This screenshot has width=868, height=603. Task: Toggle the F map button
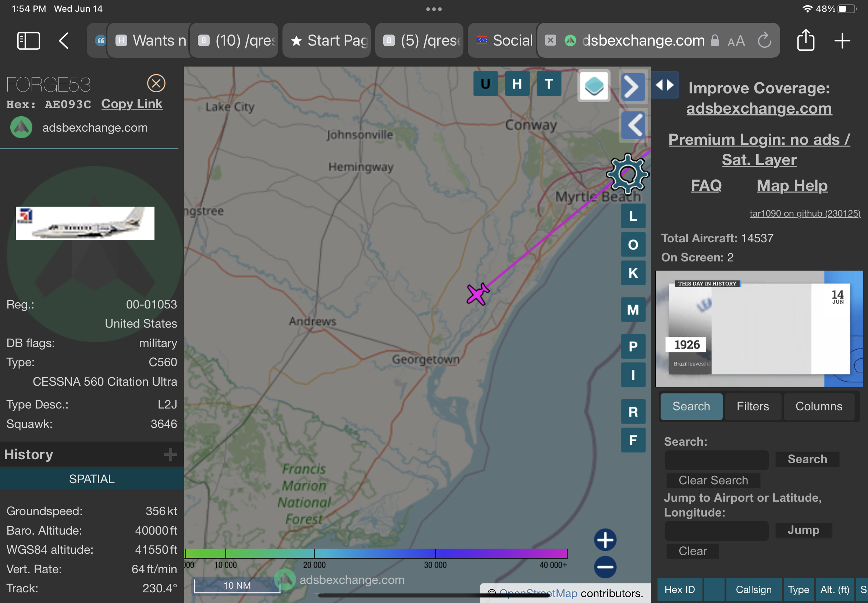[633, 440]
